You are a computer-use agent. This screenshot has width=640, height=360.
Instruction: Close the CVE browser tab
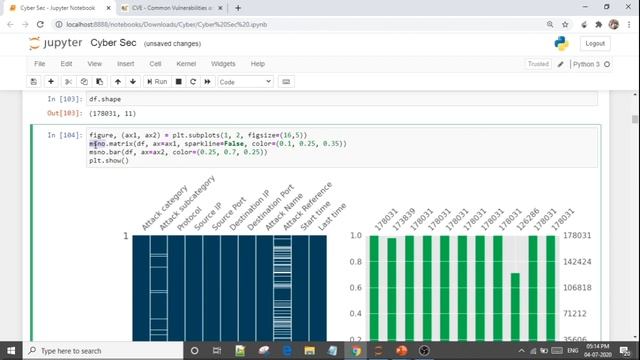(220, 8)
